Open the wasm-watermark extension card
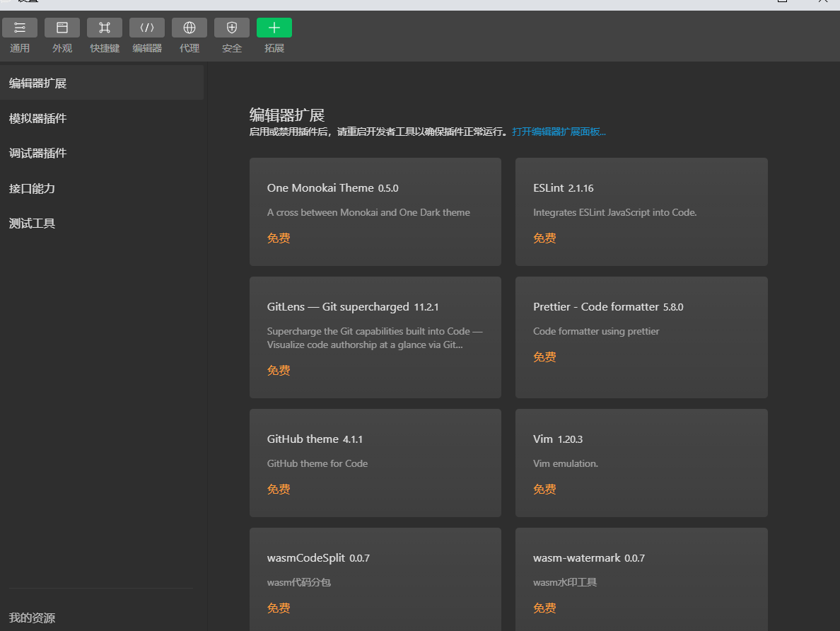 click(641, 579)
